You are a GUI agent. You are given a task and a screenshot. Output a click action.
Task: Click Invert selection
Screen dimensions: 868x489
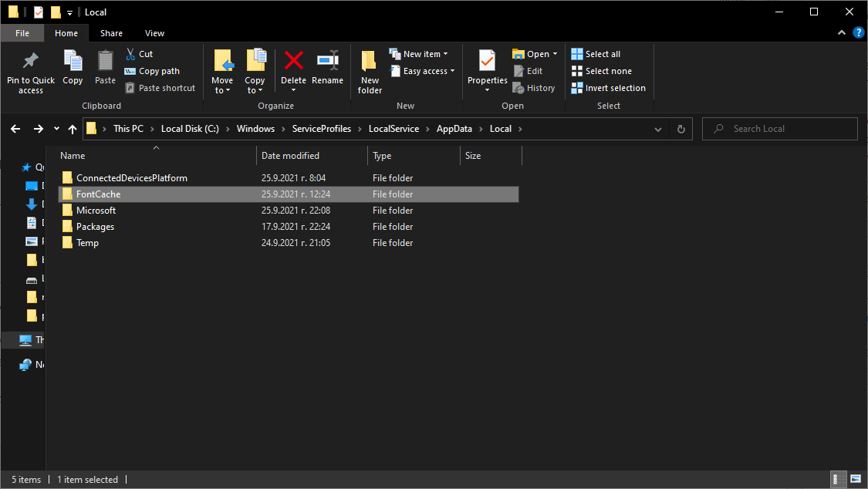608,88
